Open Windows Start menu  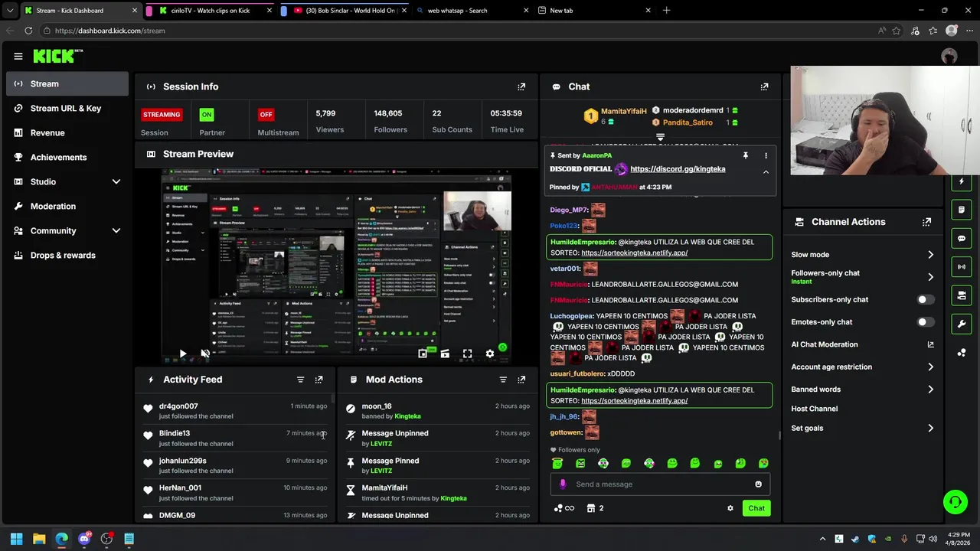(17, 539)
